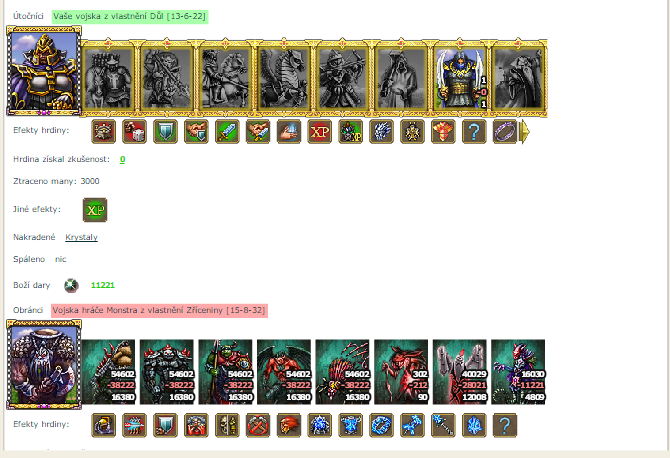Open the defender's question mark effect icon
This screenshot has height=458, width=670.
point(505,425)
